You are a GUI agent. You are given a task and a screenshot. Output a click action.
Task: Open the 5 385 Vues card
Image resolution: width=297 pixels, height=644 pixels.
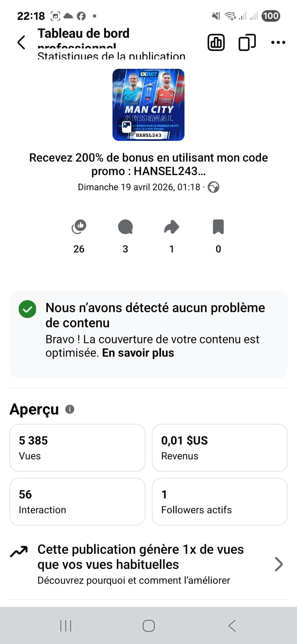click(77, 448)
